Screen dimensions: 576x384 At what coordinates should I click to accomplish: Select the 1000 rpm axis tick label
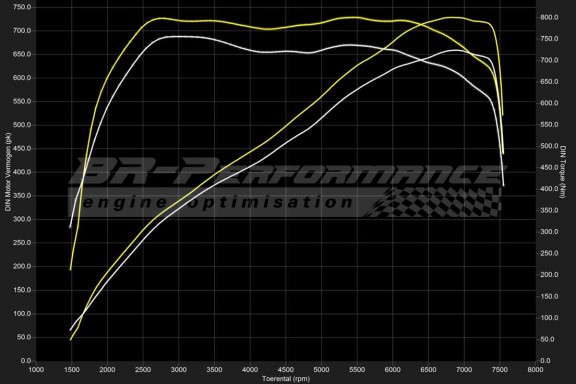coord(36,369)
